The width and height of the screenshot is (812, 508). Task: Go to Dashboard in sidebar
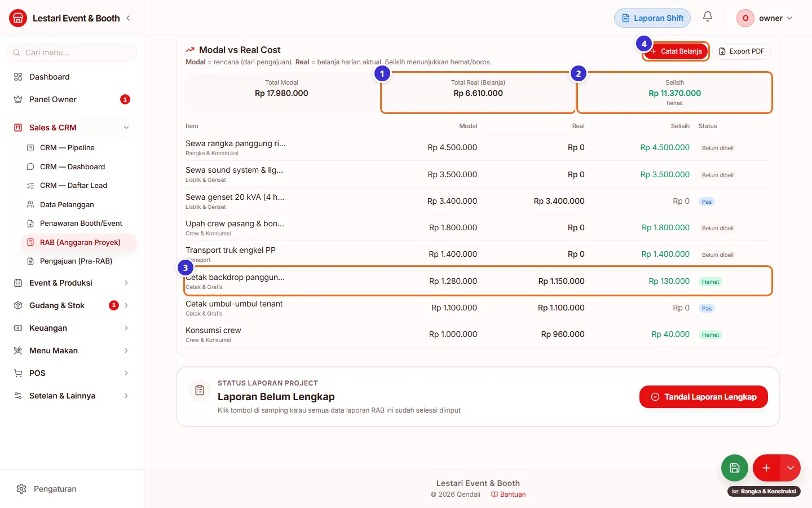click(72, 77)
